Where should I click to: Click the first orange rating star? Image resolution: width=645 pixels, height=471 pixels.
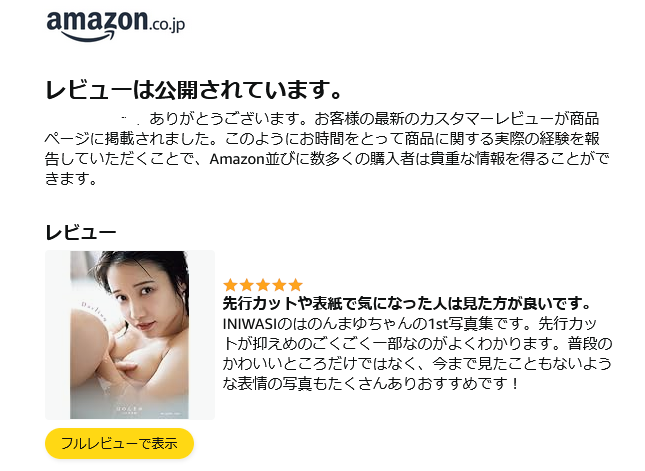tap(230, 285)
